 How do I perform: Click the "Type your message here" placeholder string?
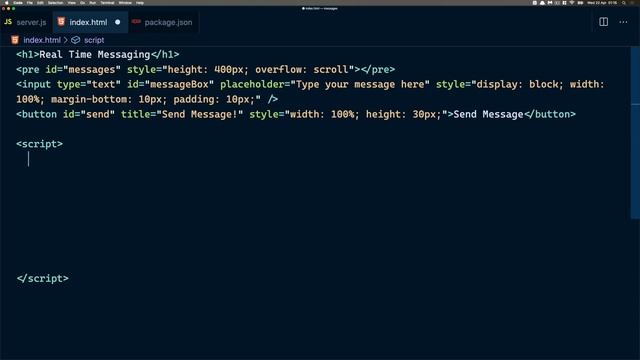click(360, 84)
